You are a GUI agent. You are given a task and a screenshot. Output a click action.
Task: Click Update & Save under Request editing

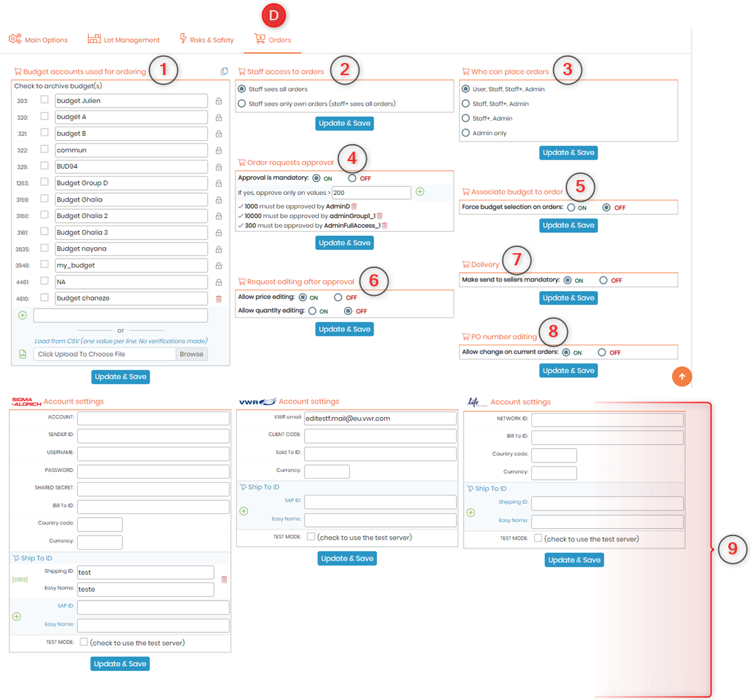pos(345,329)
